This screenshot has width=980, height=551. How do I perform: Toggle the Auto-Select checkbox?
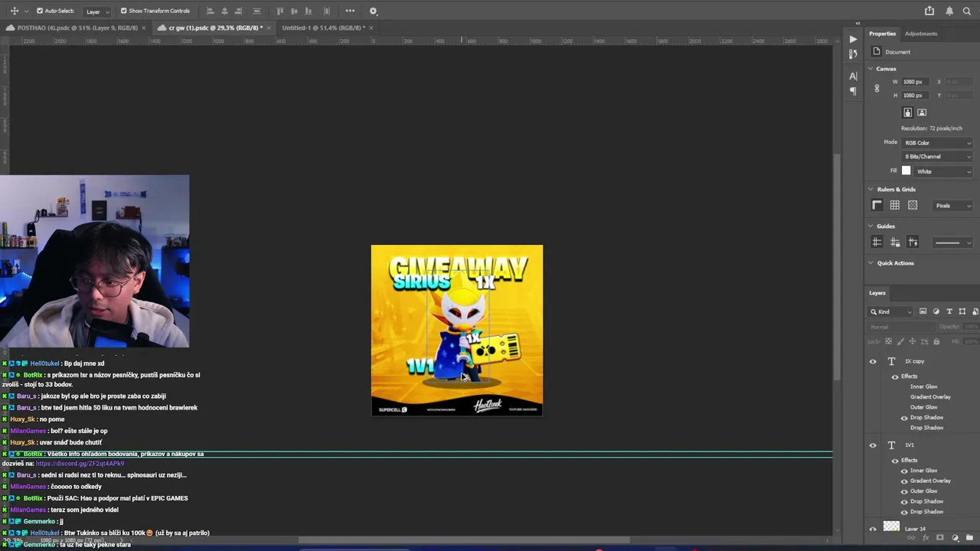click(40, 11)
